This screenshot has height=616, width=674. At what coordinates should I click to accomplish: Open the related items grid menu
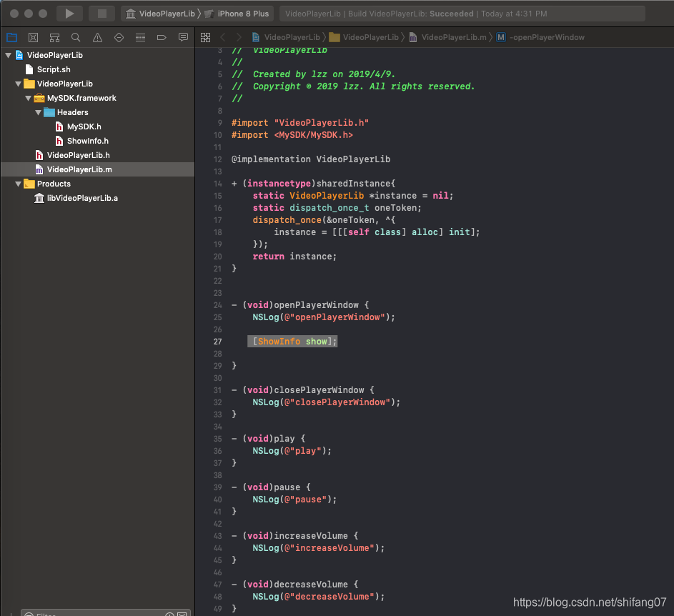click(205, 37)
